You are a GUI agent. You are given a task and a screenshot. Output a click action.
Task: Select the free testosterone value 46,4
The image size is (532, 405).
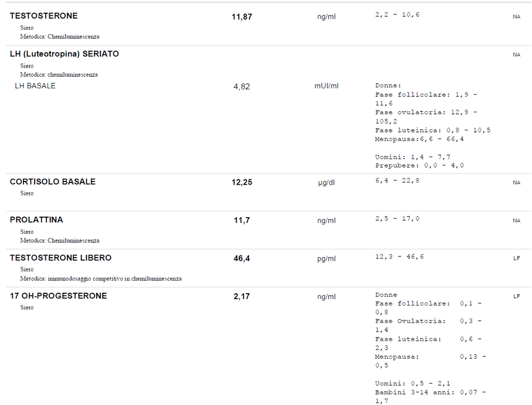242,259
